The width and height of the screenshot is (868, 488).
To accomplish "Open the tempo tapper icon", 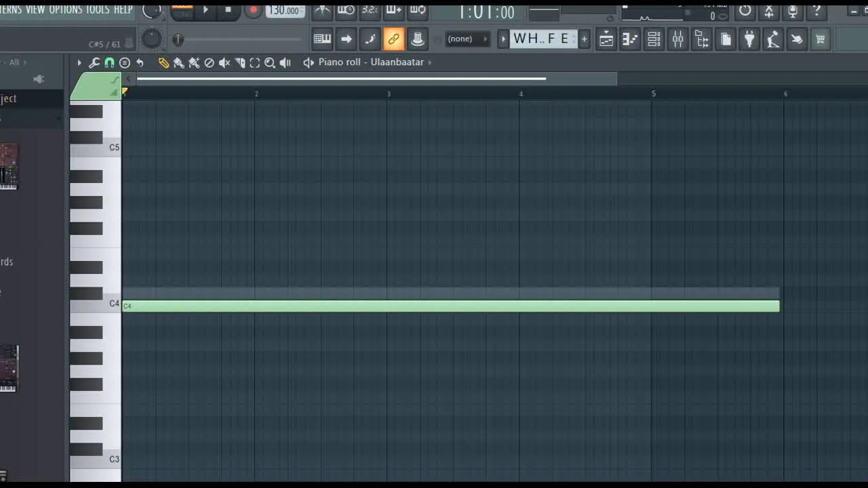I will (773, 39).
